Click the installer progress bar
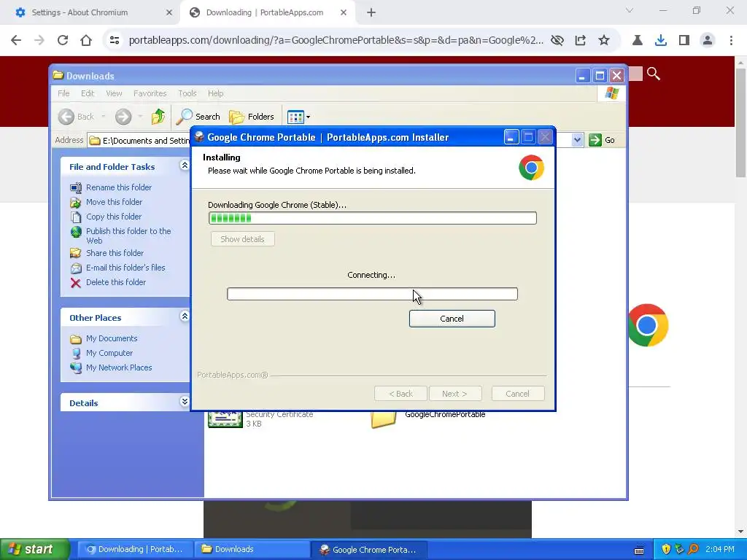This screenshot has width=747, height=560. click(x=372, y=218)
